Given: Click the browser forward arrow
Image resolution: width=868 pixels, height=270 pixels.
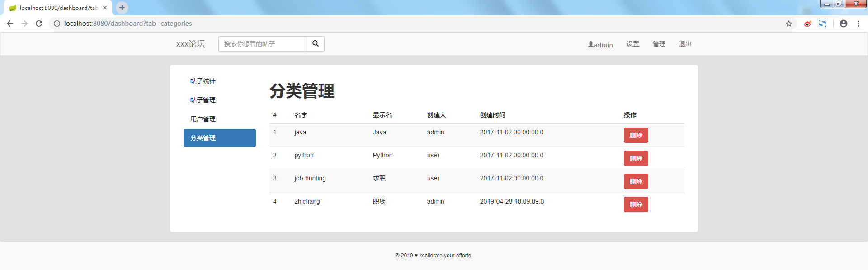Looking at the screenshot, I should click(24, 24).
